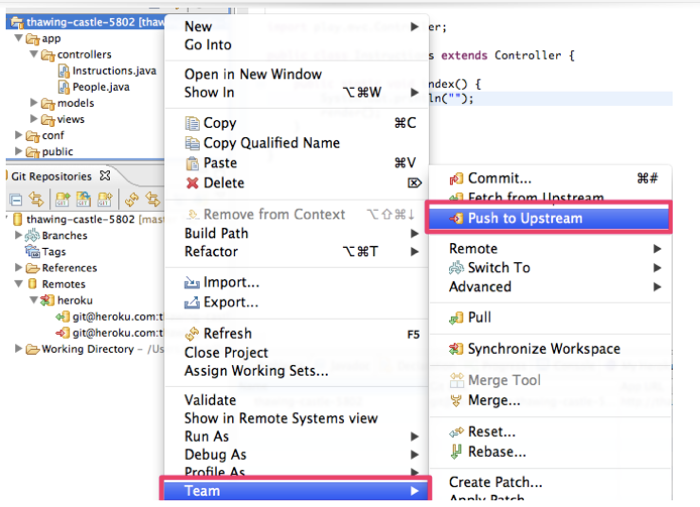
Task: Choose Assign Working Sets...
Action: coord(296,371)
